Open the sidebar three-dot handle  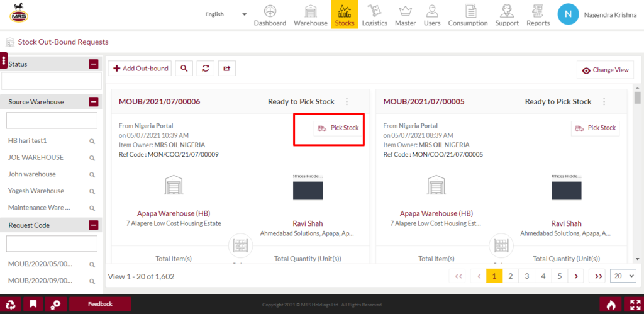[x=4, y=60]
